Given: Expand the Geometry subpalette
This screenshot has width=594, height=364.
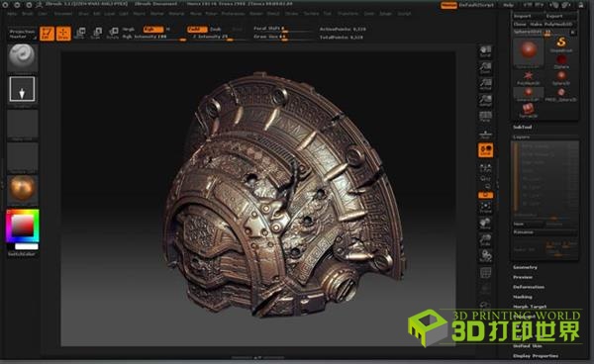Looking at the screenshot, I should [525, 267].
